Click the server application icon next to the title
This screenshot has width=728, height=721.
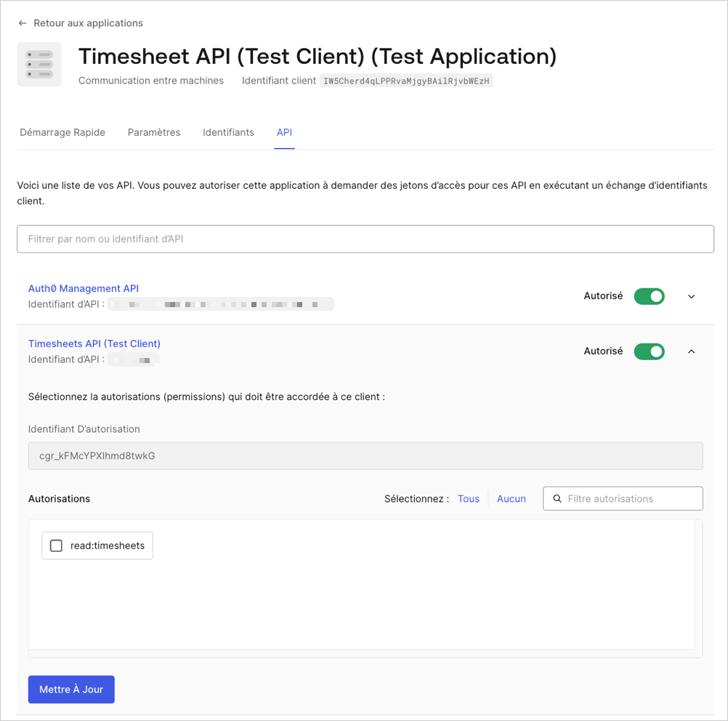[x=39, y=65]
